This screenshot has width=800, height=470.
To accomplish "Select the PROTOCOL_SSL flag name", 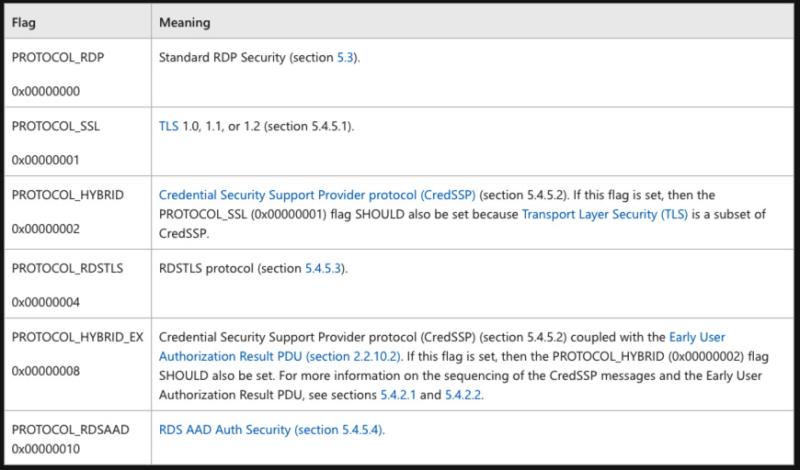I will coord(56,126).
